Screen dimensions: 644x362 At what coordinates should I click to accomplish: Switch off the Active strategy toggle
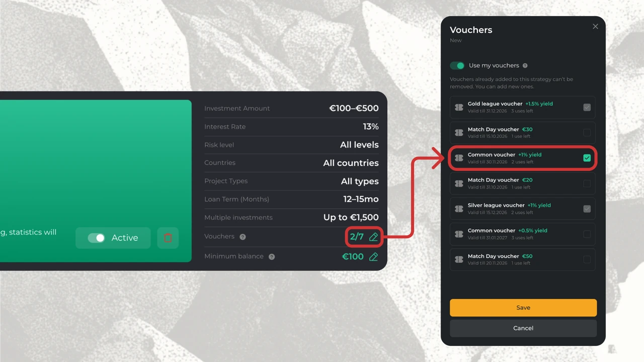coord(96,238)
